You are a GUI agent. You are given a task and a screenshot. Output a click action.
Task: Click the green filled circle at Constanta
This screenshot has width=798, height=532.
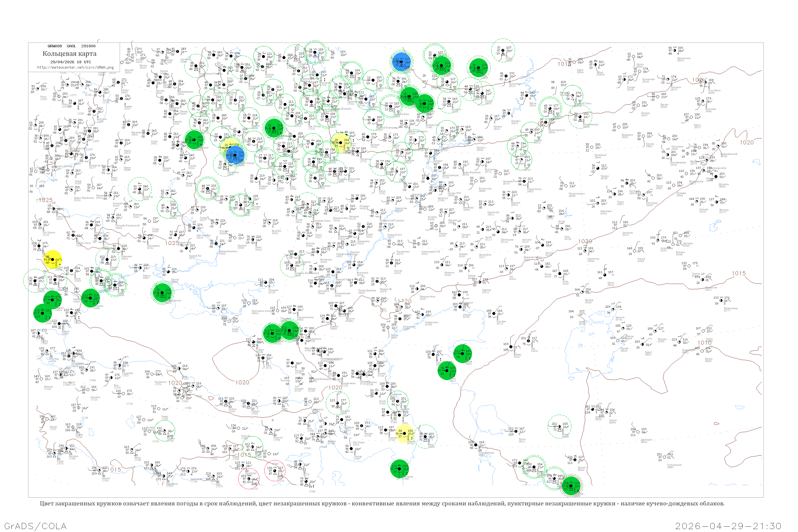90,298
